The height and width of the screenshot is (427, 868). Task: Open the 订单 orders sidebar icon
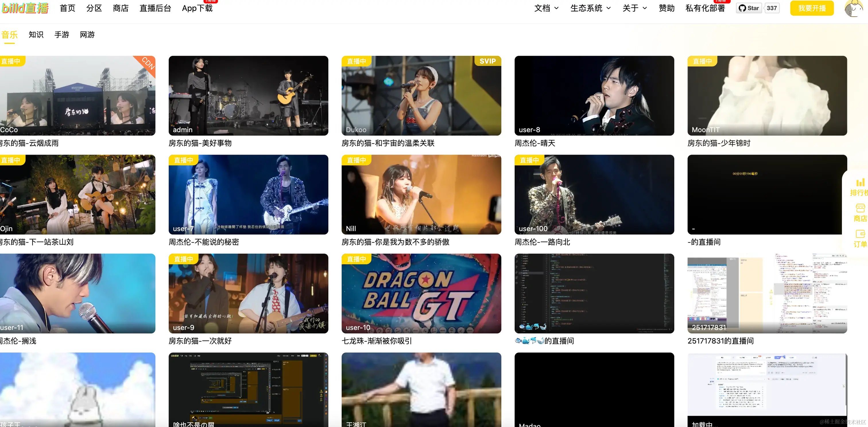pyautogui.click(x=861, y=238)
